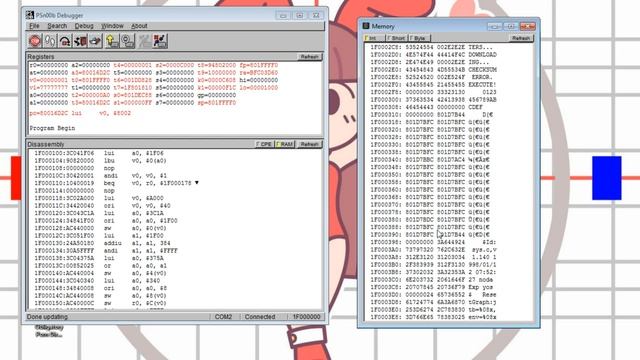Image resolution: width=640 pixels, height=360 pixels.
Task: Open the About menu
Action: coord(139,26)
